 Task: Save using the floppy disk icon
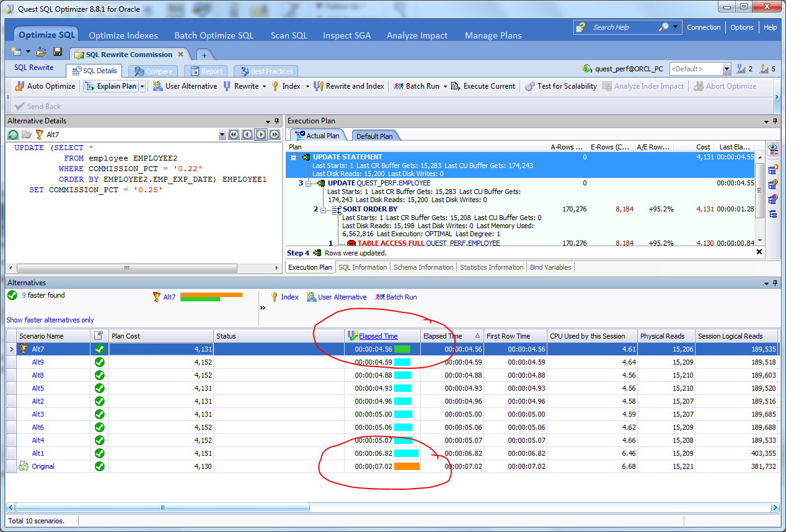click(57, 53)
